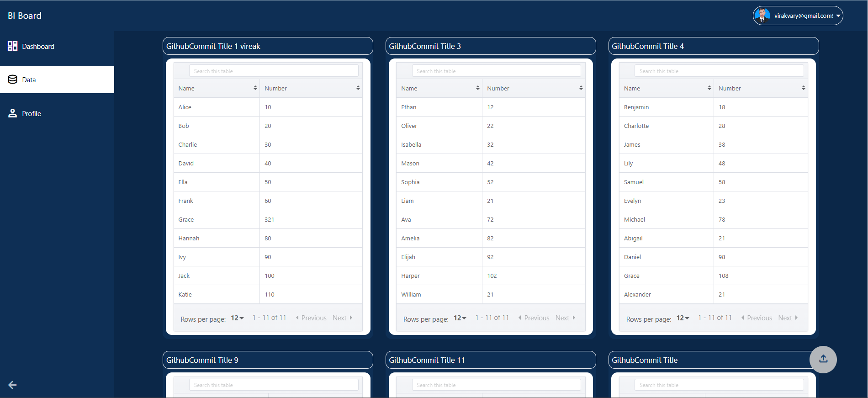868x398 pixels.
Task: Sort Name column in GithubCommit Title 1 vireak table
Action: [255, 88]
